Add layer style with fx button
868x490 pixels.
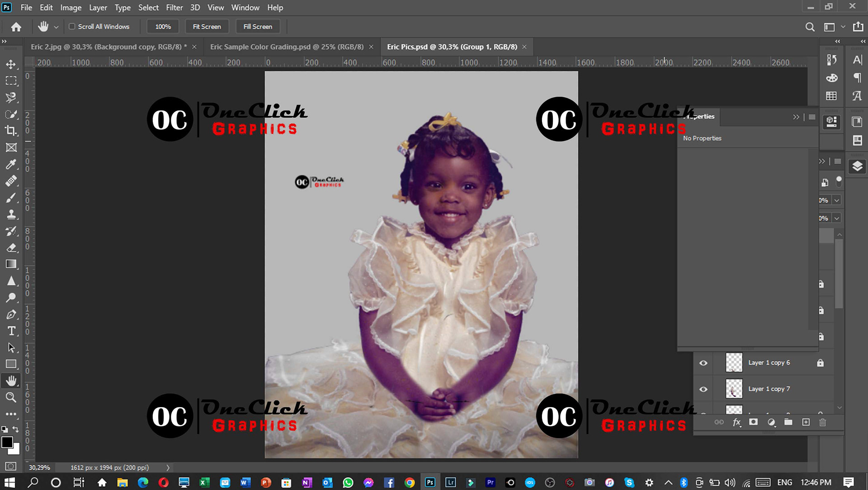[736, 422]
